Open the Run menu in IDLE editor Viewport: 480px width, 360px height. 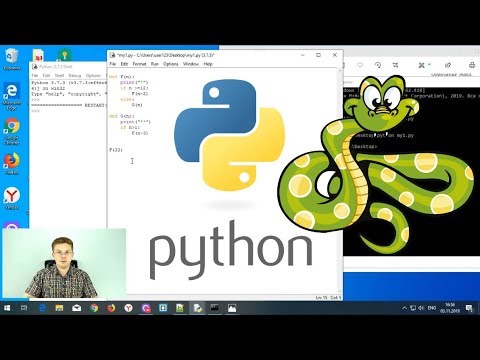155,64
